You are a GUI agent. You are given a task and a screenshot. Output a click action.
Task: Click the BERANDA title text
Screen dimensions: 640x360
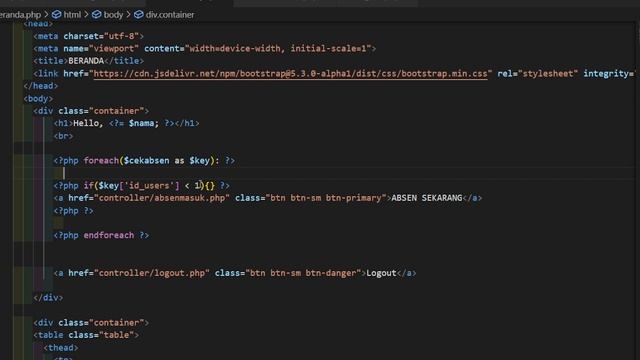pos(86,61)
